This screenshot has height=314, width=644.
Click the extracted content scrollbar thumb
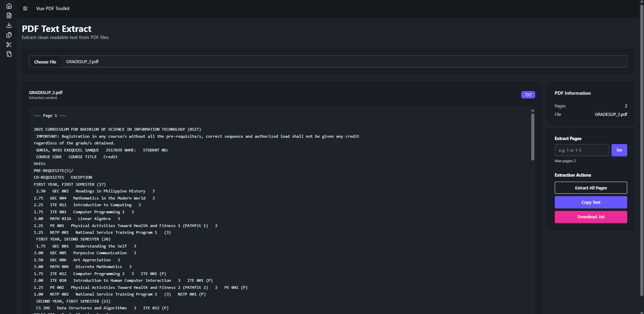[533, 137]
